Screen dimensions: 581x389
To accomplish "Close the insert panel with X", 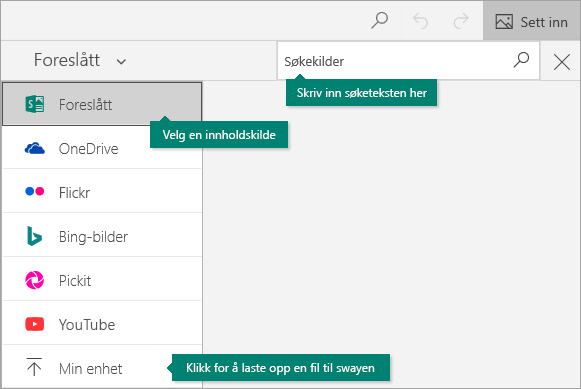I will 561,61.
